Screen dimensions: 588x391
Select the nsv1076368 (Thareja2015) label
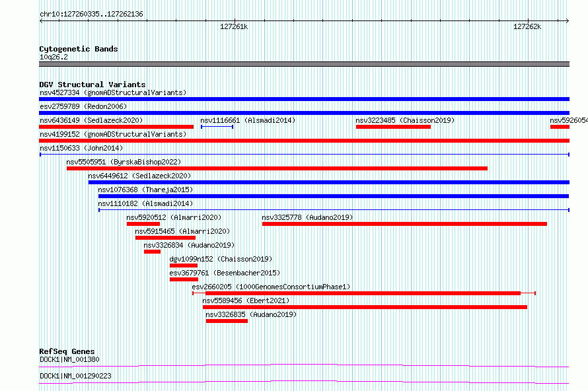pos(145,190)
